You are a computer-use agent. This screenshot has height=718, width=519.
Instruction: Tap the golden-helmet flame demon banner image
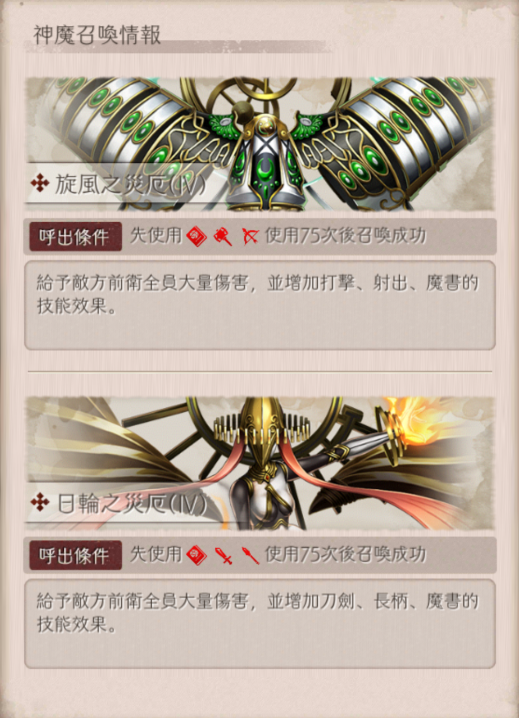(x=260, y=463)
